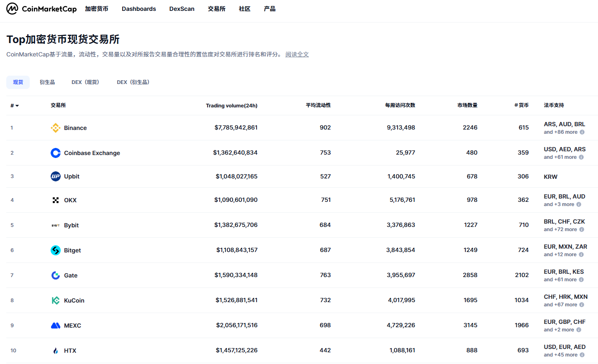Click Binance volume $7,785,942,861
This screenshot has height=364, width=598.
tap(236, 127)
